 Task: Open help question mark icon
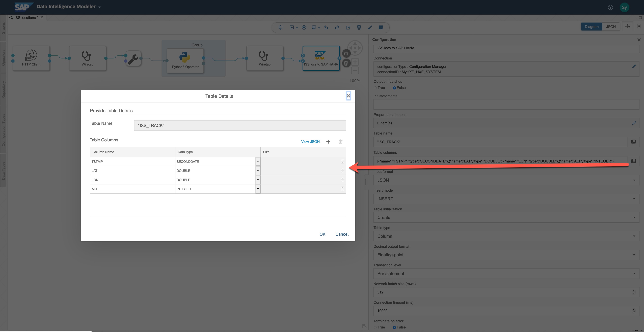tap(610, 7)
